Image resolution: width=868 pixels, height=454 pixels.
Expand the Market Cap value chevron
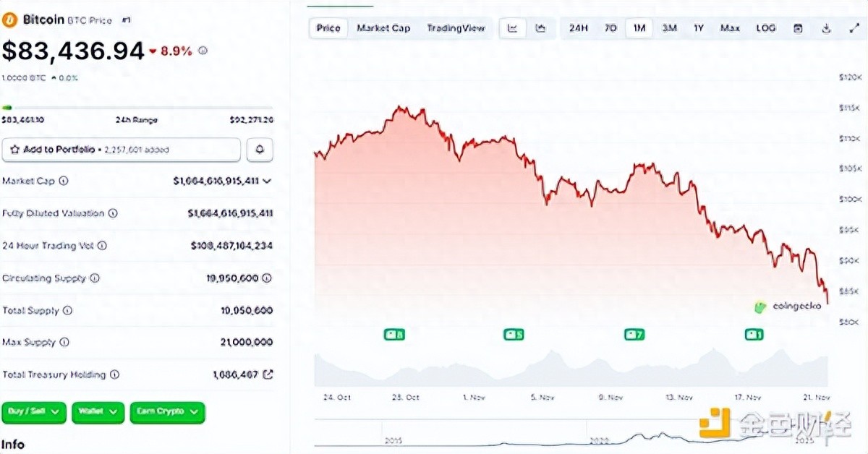tap(268, 181)
